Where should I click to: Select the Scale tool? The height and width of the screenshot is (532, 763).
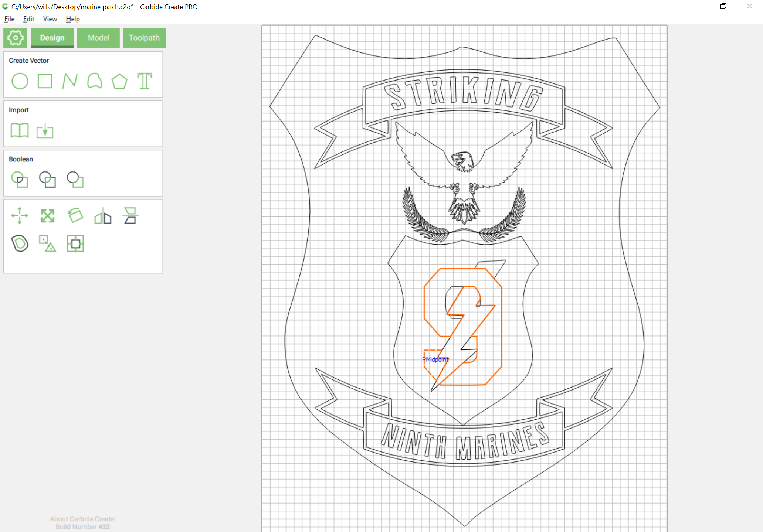47,216
